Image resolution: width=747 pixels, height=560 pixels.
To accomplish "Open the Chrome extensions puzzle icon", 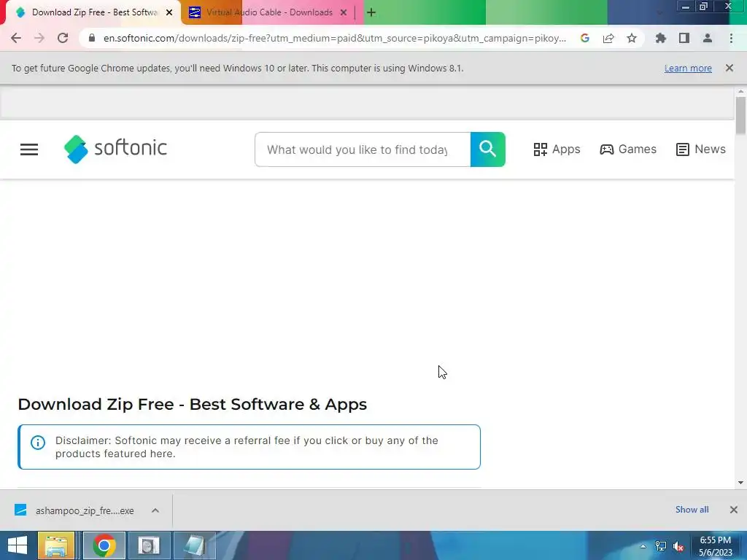I will (661, 38).
